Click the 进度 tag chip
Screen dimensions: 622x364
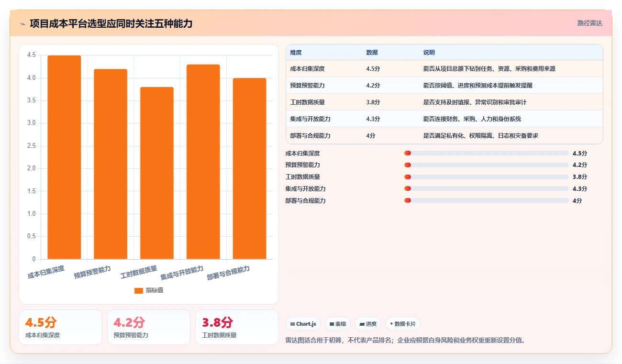pos(367,324)
